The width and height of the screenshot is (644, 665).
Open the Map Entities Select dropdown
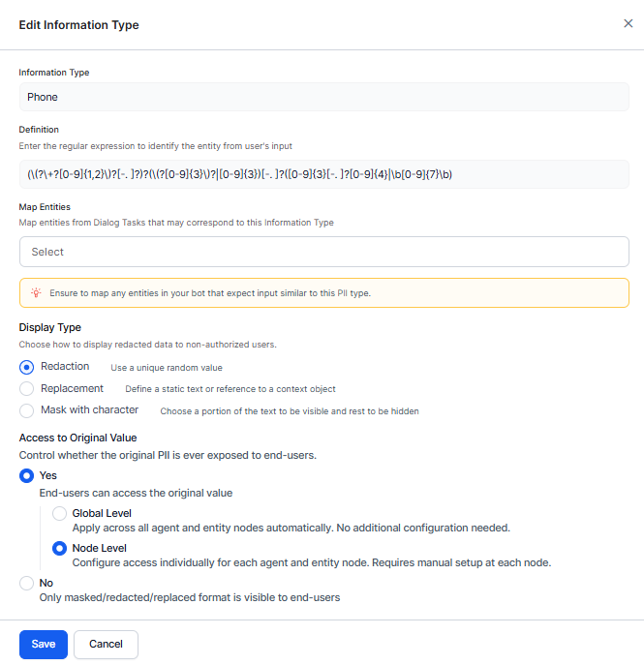[324, 252]
